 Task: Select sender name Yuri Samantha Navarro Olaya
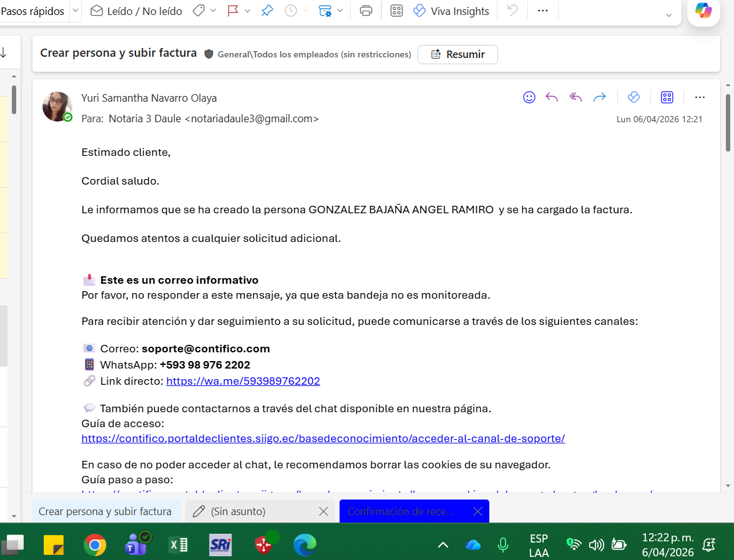(149, 98)
